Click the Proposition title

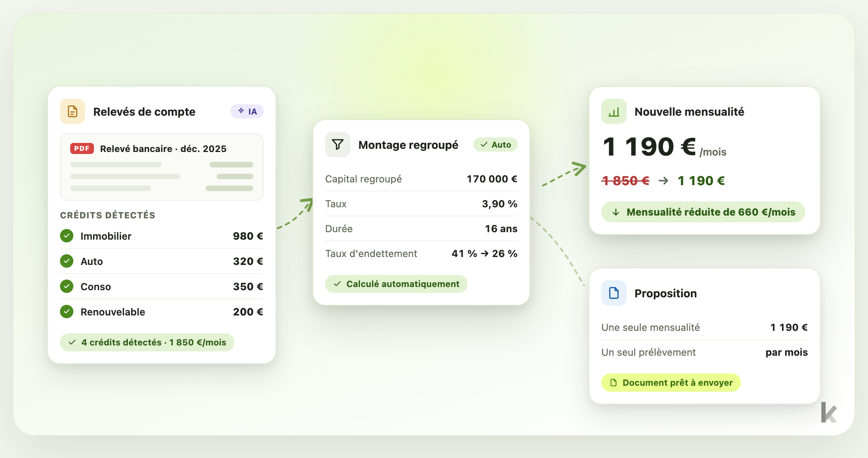[x=666, y=293]
